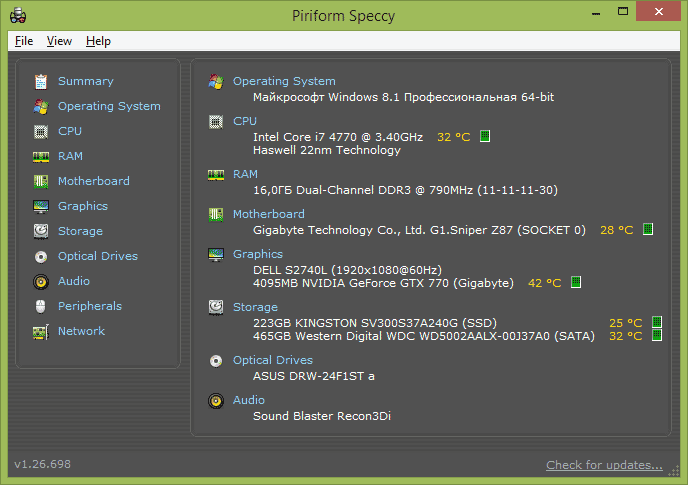
Task: Click the NVIDIA GeForce GTX 770 text
Action: [x=383, y=283]
